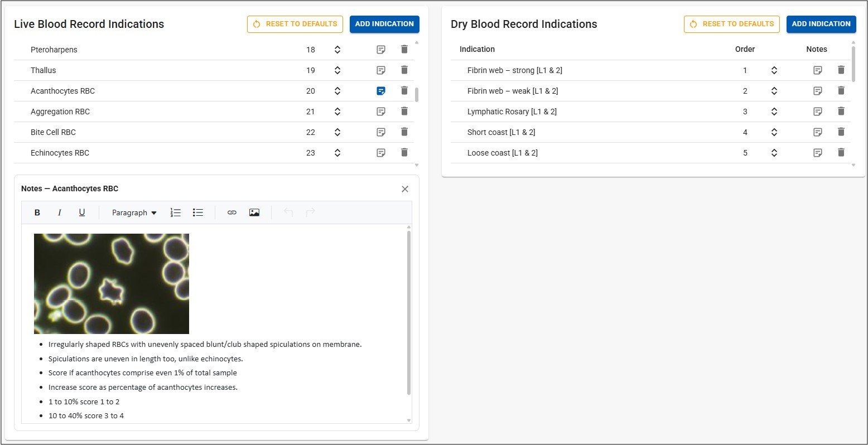Screen dimensions: 868x445
Task: Delete the Pteroharpens indication
Action: (404, 50)
